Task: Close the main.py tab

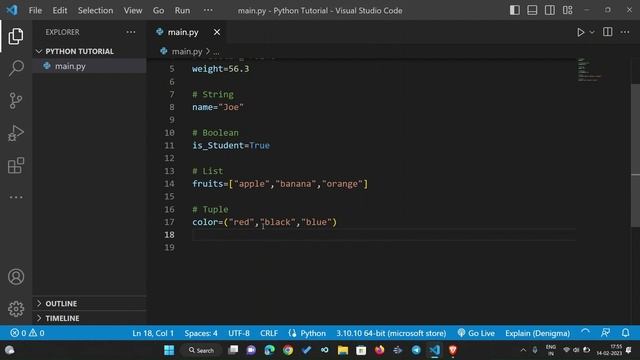Action: [217, 32]
